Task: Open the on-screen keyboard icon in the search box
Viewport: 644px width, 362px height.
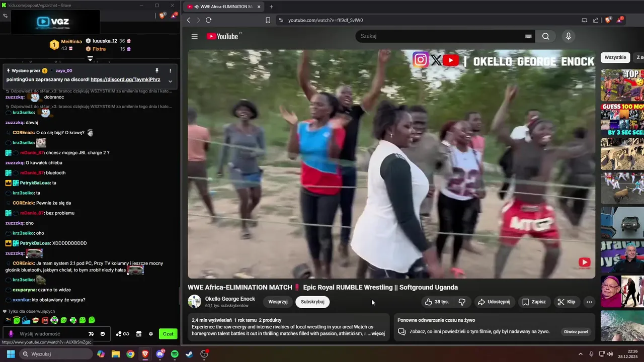Action: 528,36
